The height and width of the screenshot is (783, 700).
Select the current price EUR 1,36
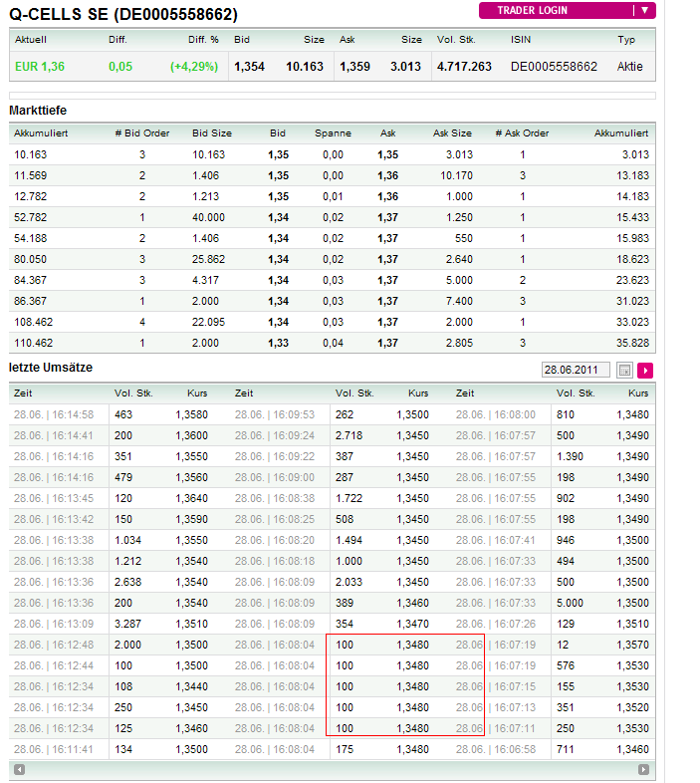pos(40,67)
